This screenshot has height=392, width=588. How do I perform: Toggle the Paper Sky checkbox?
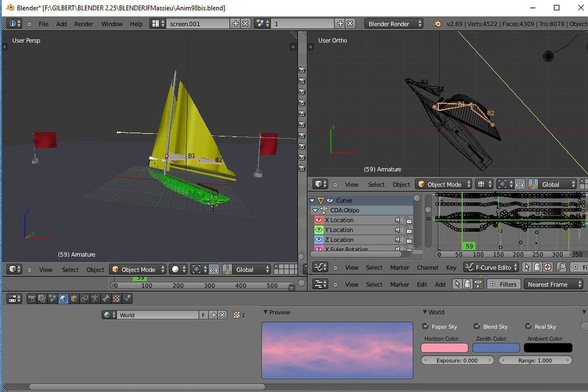coord(425,326)
